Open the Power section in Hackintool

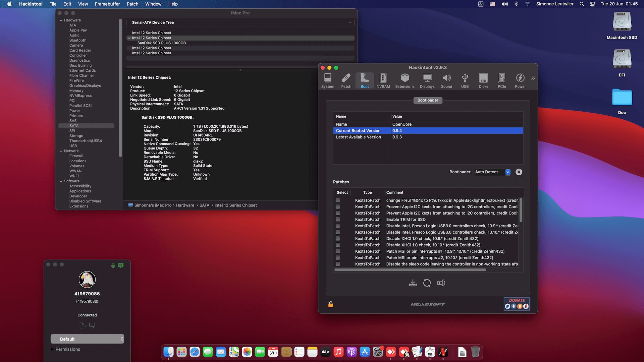tap(520, 81)
